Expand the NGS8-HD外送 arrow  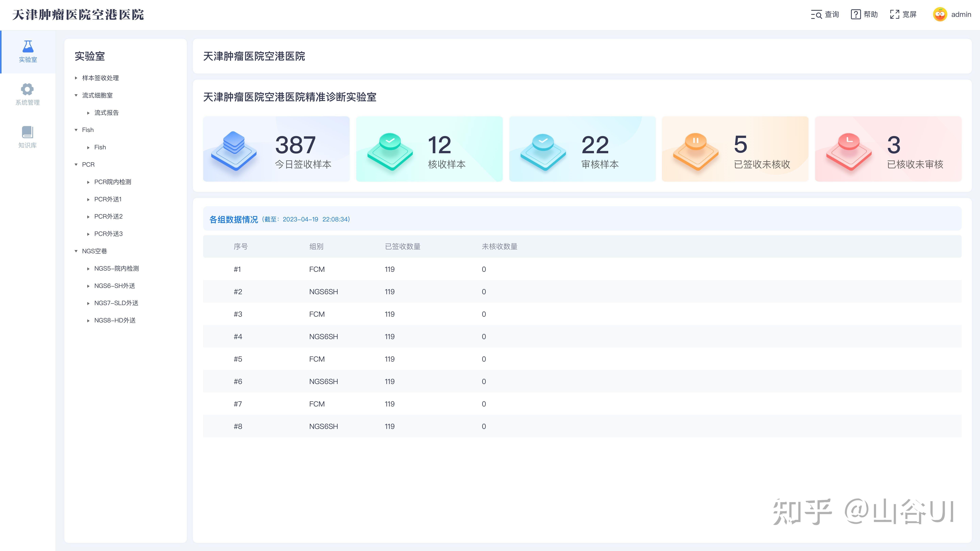88,321
